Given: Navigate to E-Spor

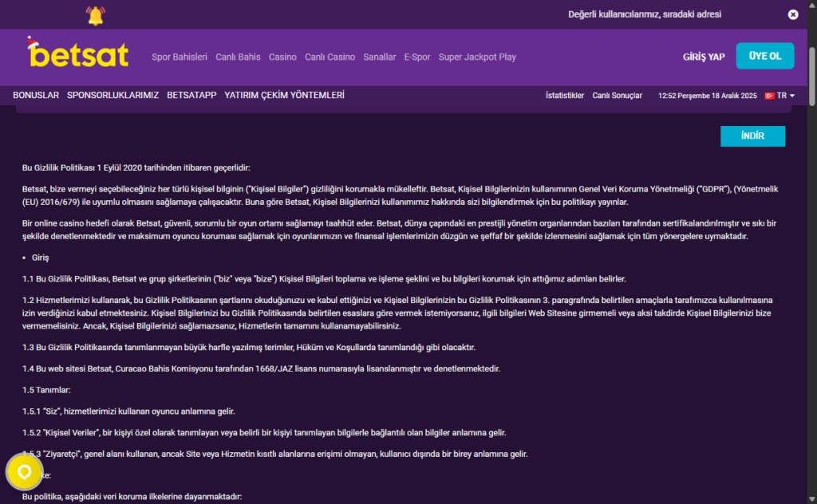Looking at the screenshot, I should (x=417, y=57).
